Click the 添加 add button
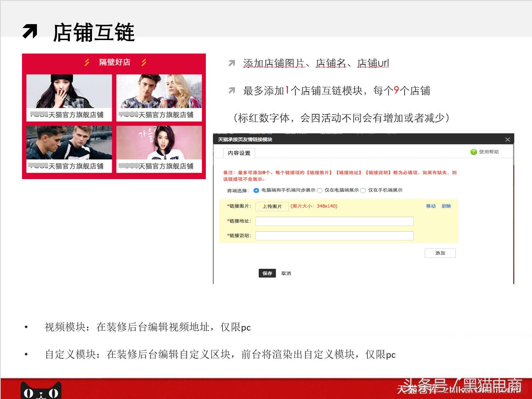The height and width of the screenshot is (399, 532). [x=440, y=253]
